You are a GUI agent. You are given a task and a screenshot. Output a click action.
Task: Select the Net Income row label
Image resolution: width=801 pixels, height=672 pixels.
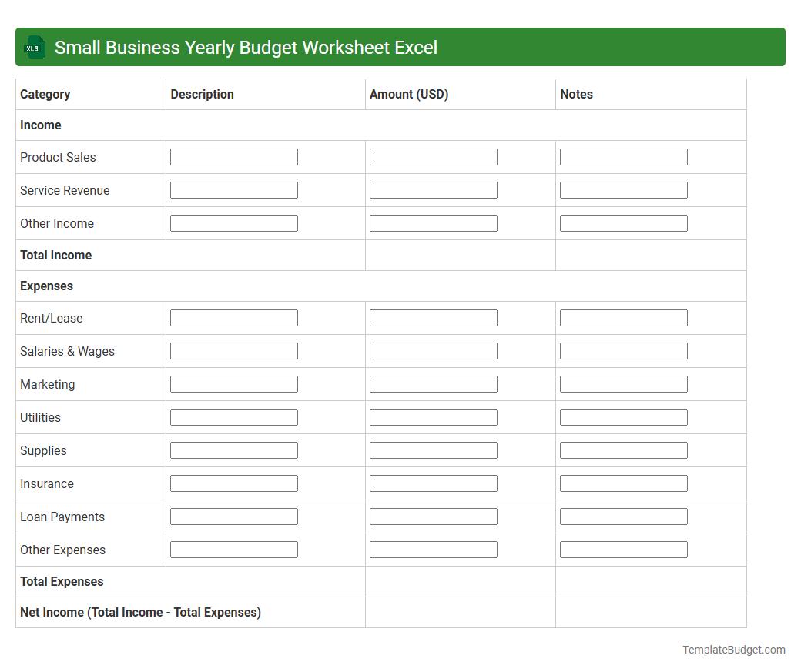click(140, 612)
